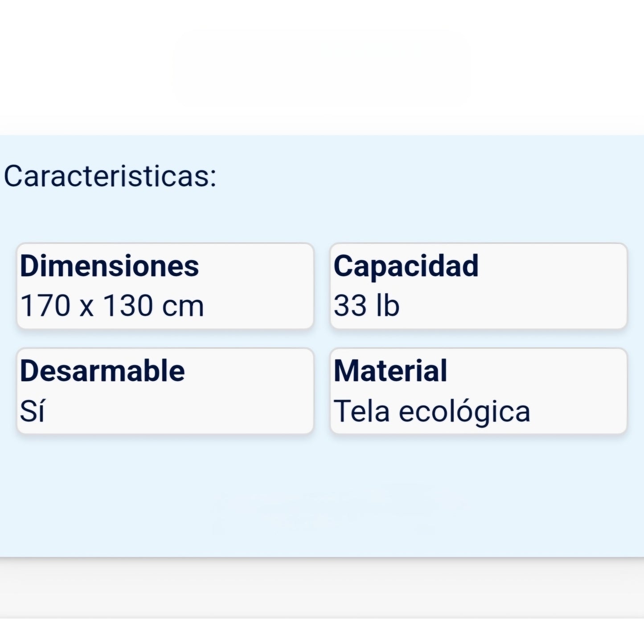The image size is (644, 644).
Task: Select the Material label
Action: tap(390, 371)
